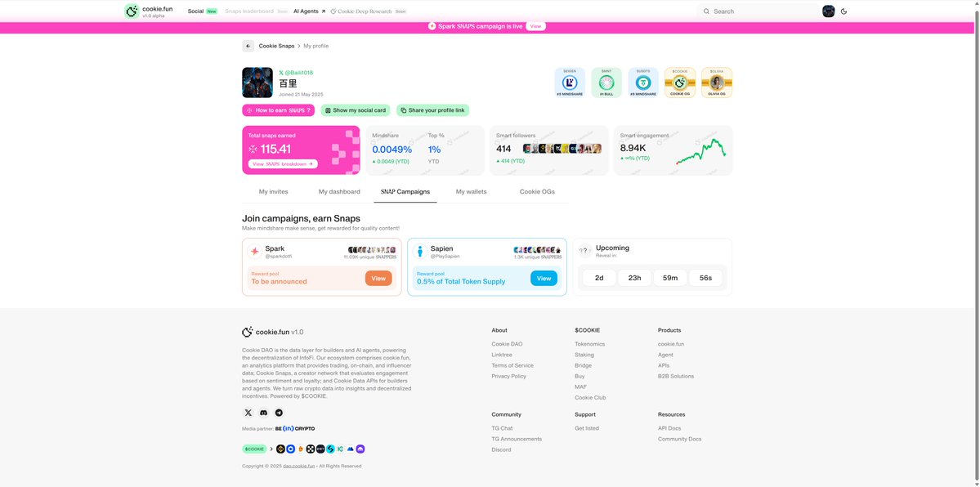This screenshot has height=487, width=980.
Task: Click the Spark unique SNAPPERS avatars
Action: click(x=372, y=249)
